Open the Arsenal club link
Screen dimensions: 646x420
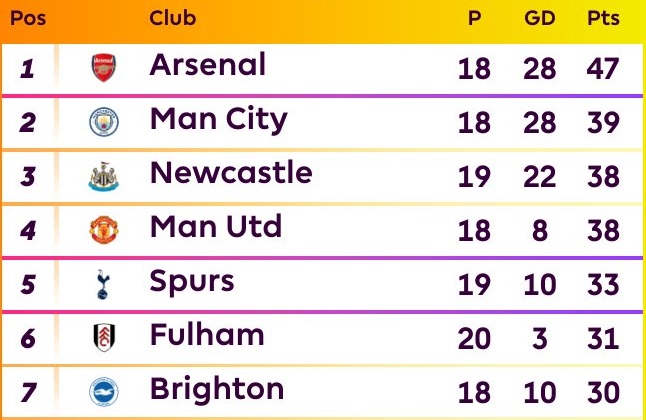tap(208, 65)
